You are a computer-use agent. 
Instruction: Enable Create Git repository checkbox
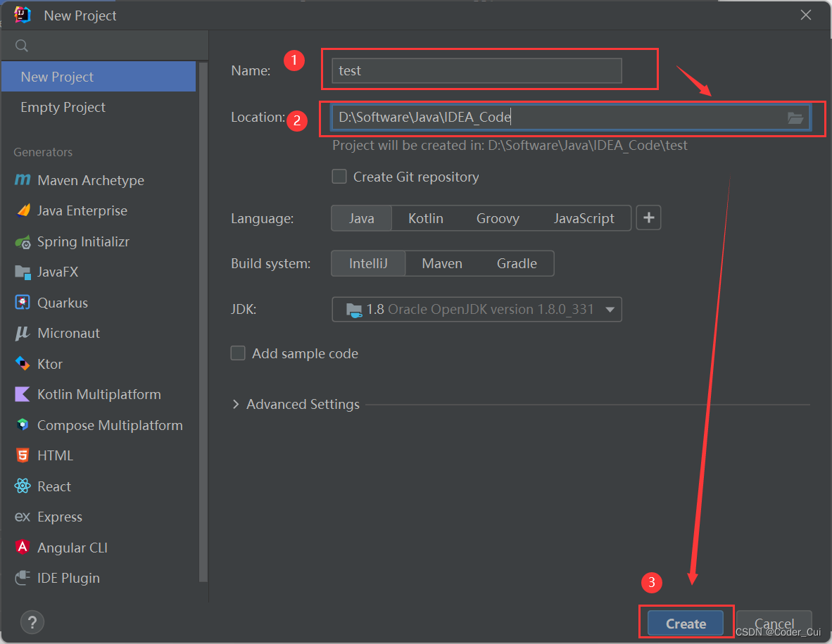pos(339,177)
